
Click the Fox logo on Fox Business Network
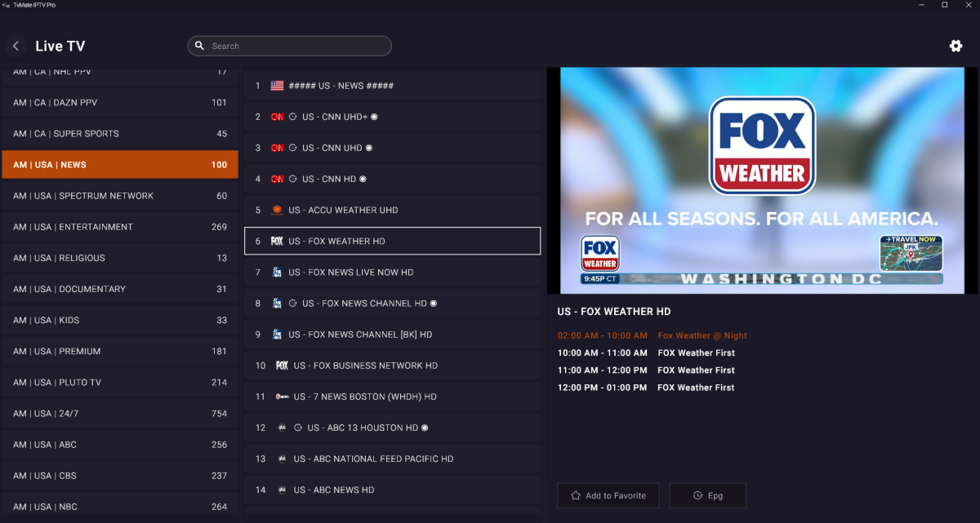point(282,366)
